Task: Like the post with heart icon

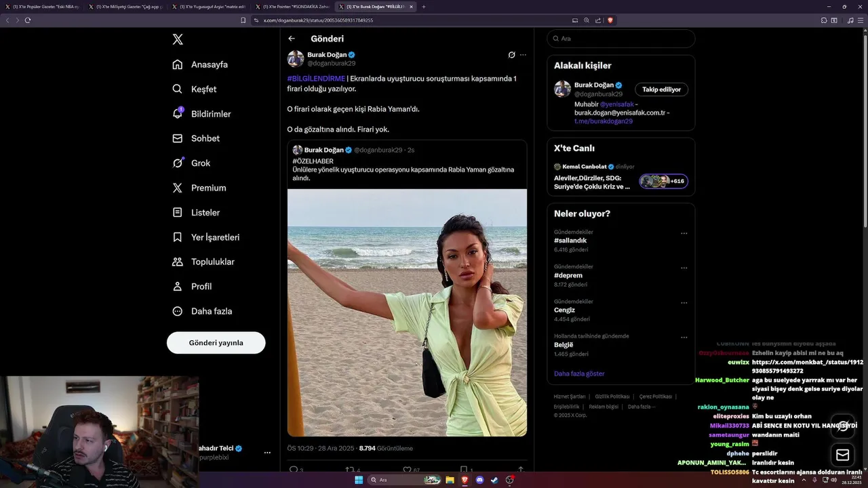Action: 407,469
